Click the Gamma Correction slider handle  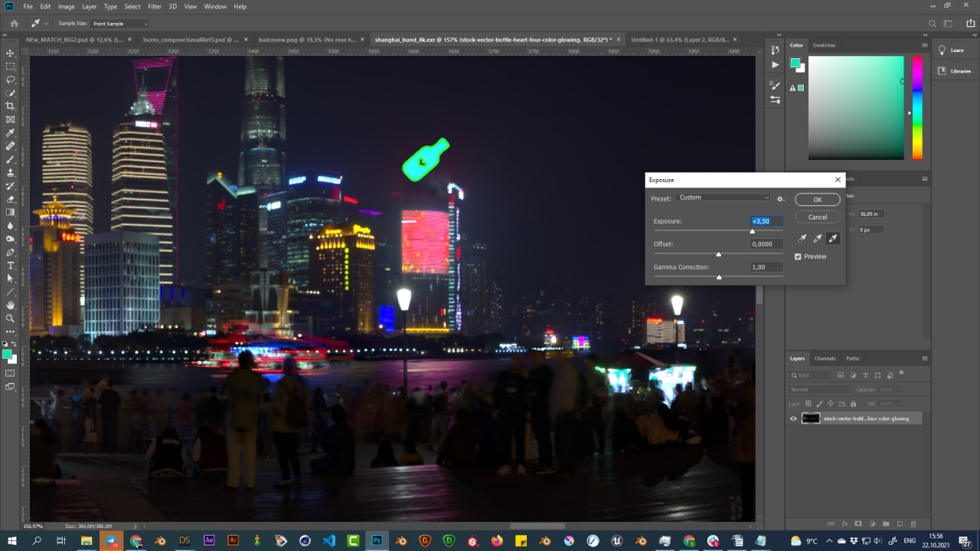pyautogui.click(x=719, y=277)
